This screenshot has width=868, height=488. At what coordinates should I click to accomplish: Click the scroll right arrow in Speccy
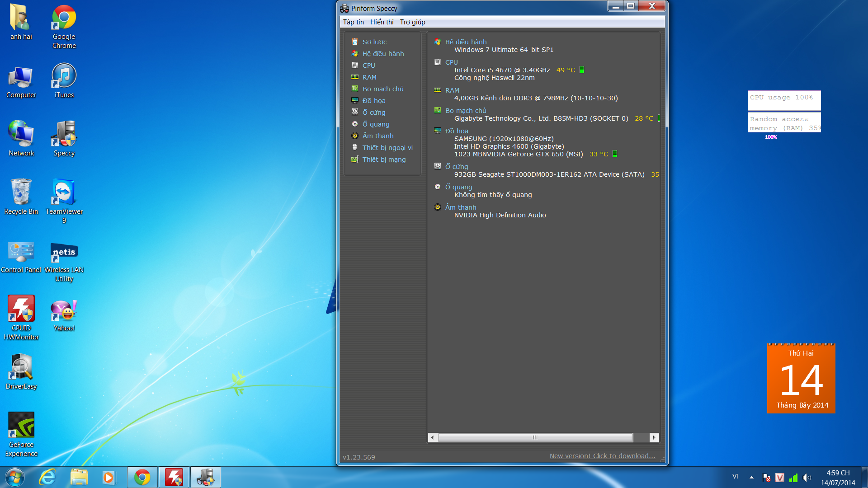654,437
